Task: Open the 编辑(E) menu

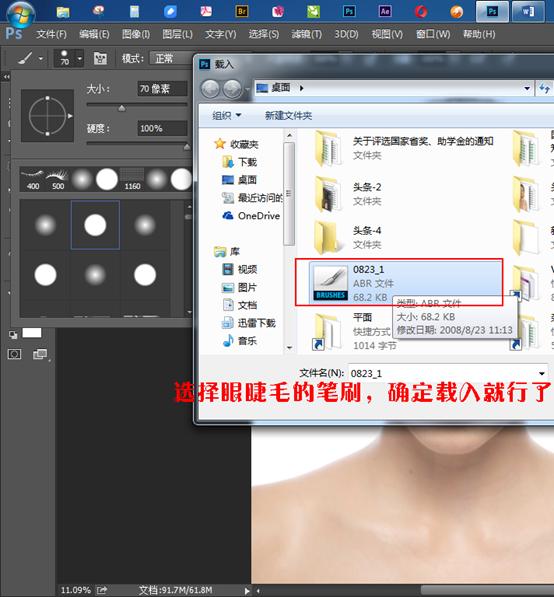Action: pos(94,34)
